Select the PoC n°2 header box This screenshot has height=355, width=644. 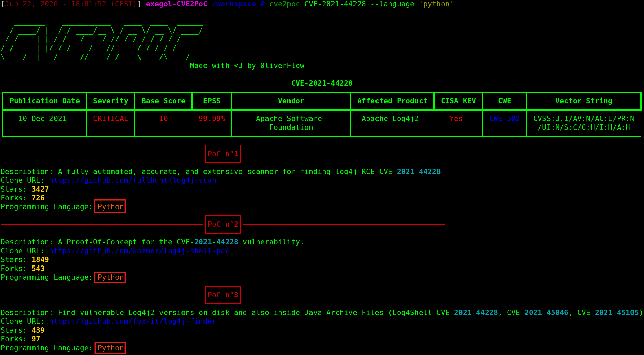223,224
